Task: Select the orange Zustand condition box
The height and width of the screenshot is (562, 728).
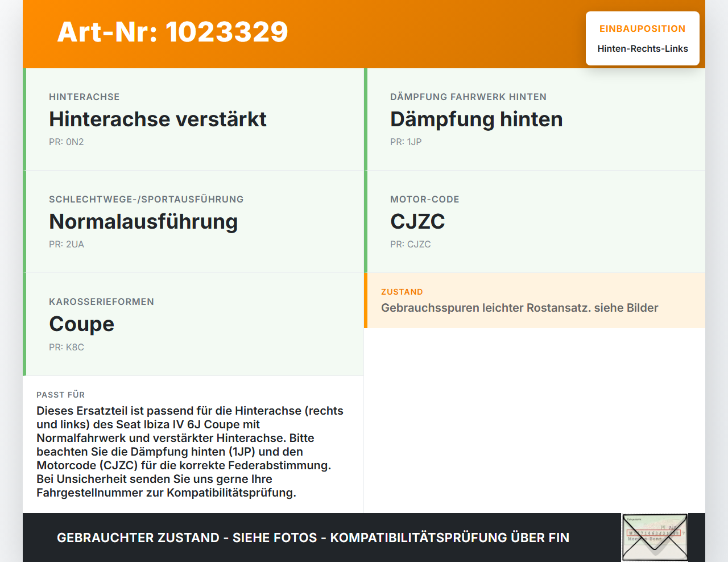Action: (535, 300)
